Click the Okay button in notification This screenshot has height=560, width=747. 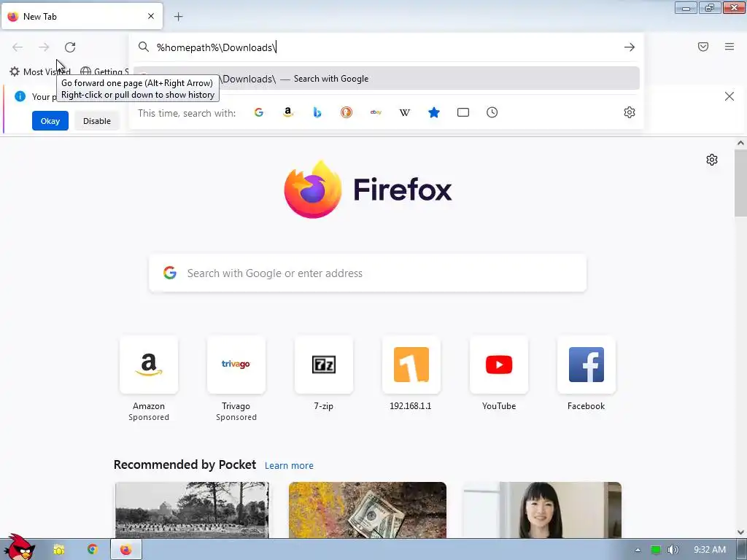pos(50,121)
